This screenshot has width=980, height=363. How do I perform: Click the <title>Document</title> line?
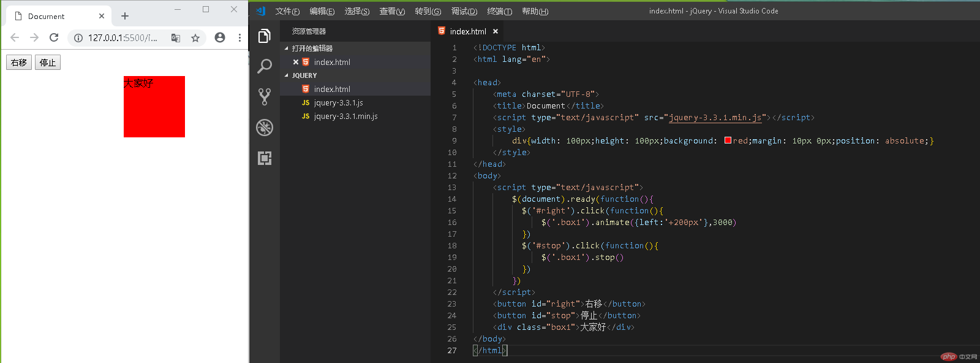[548, 106]
